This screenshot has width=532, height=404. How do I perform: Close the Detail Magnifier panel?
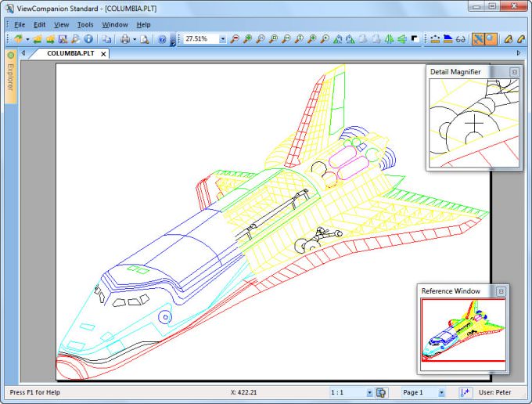[514, 72]
